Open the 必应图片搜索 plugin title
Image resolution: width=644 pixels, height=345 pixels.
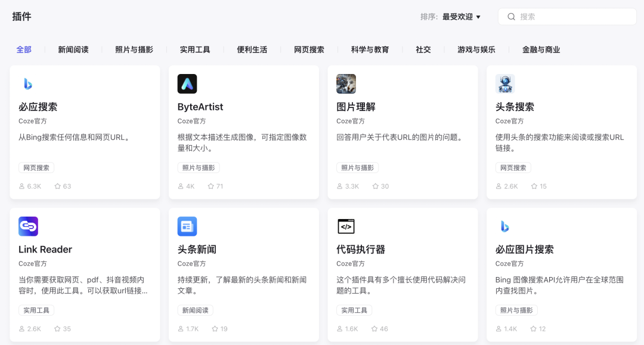click(525, 249)
